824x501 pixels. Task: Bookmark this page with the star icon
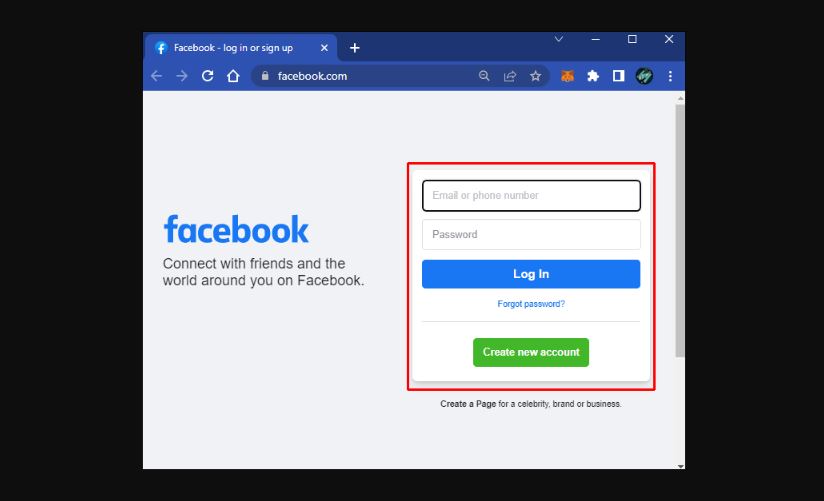point(535,76)
